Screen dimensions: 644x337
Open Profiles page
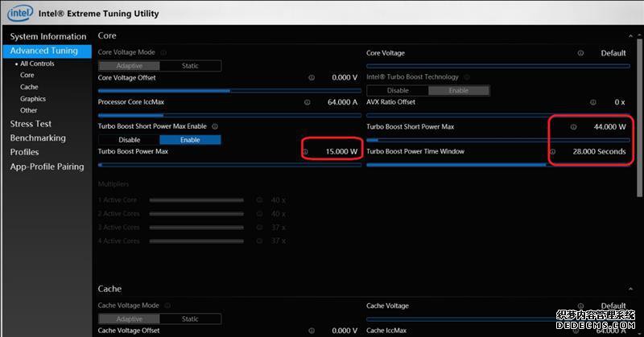(x=24, y=152)
